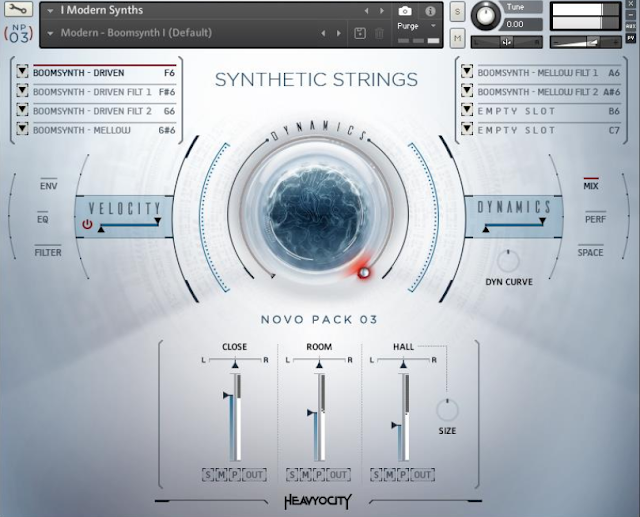The image size is (640, 517).
Task: Open the I Modern Synths instrument dropdown
Action: [x=50, y=11]
